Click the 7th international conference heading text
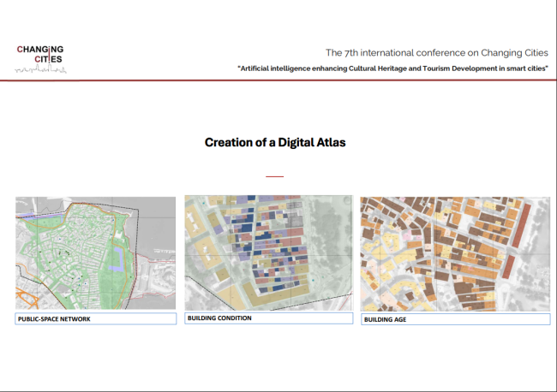 (x=436, y=53)
